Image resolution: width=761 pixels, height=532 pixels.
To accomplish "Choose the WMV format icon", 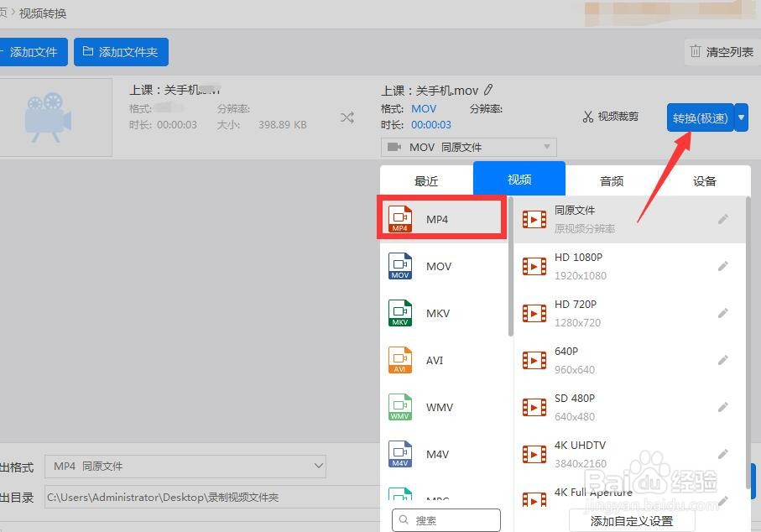I will 438,407.
